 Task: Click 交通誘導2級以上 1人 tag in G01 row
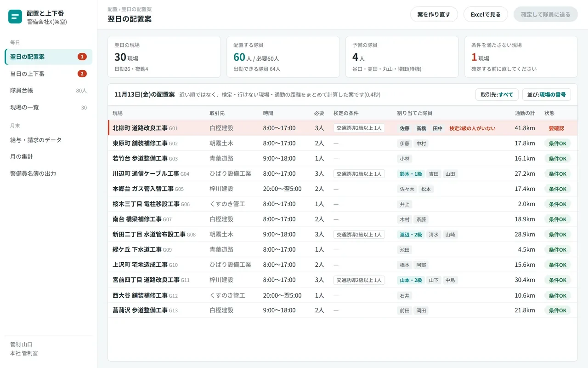(x=359, y=128)
